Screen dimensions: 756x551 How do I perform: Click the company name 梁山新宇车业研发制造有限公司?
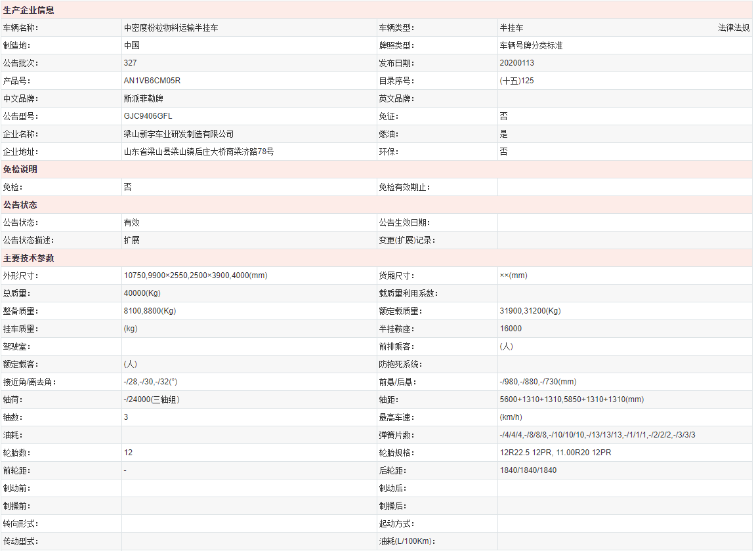click(178, 134)
